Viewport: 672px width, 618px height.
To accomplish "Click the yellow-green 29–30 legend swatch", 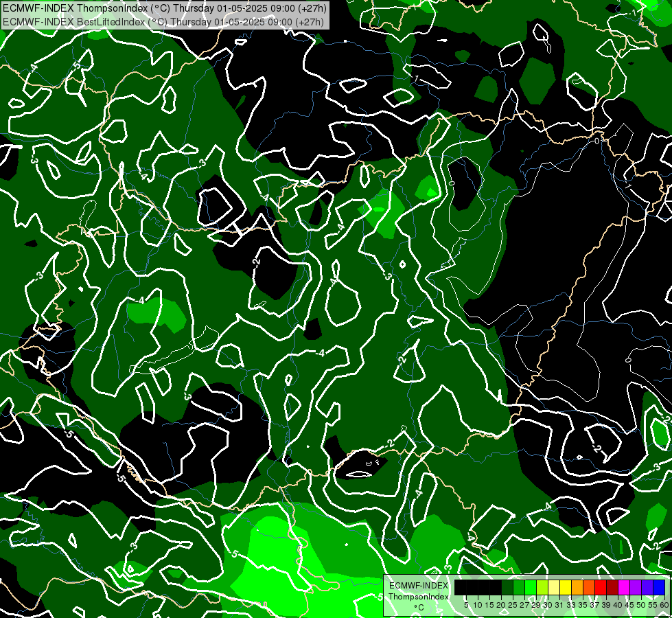I will (542, 588).
